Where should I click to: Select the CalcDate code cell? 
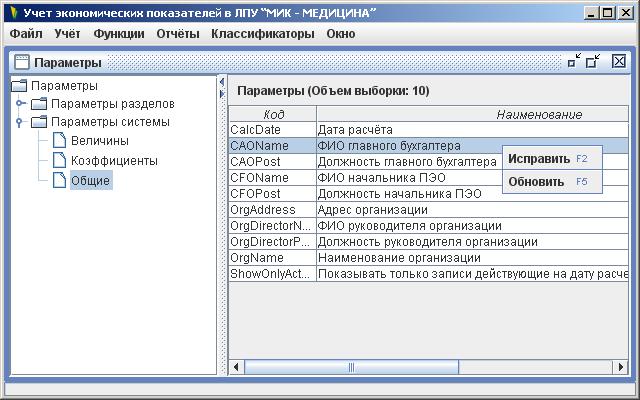273,130
